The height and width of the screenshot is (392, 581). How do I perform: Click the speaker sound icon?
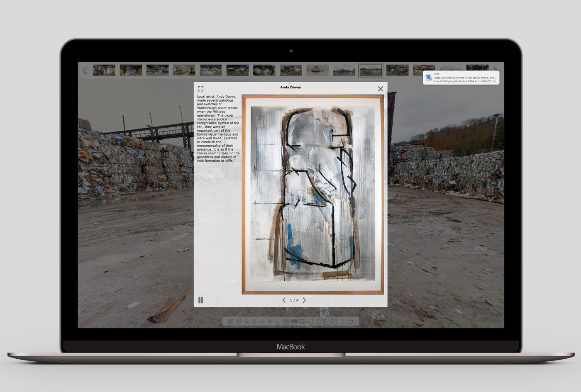pos(310,321)
